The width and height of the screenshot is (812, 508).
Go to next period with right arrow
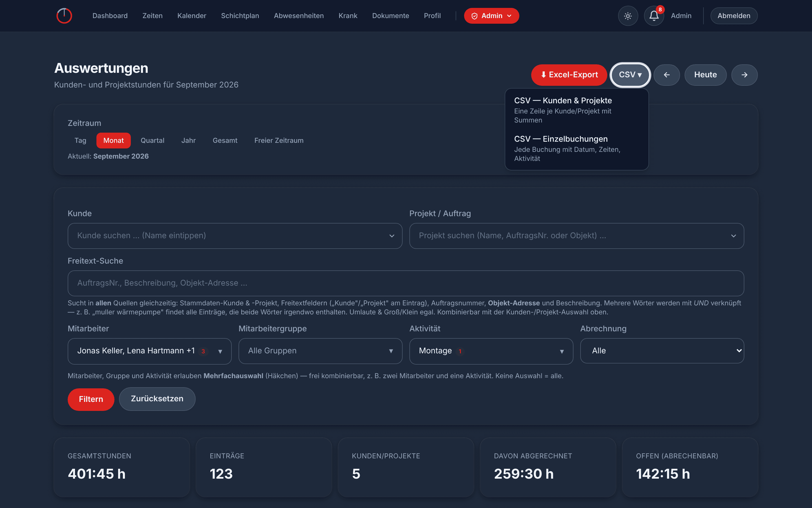(744, 75)
